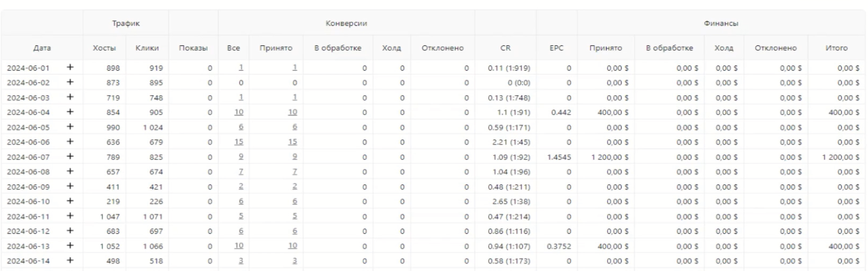Sort by the Дата column header
The width and height of the screenshot is (868, 271).
click(42, 48)
